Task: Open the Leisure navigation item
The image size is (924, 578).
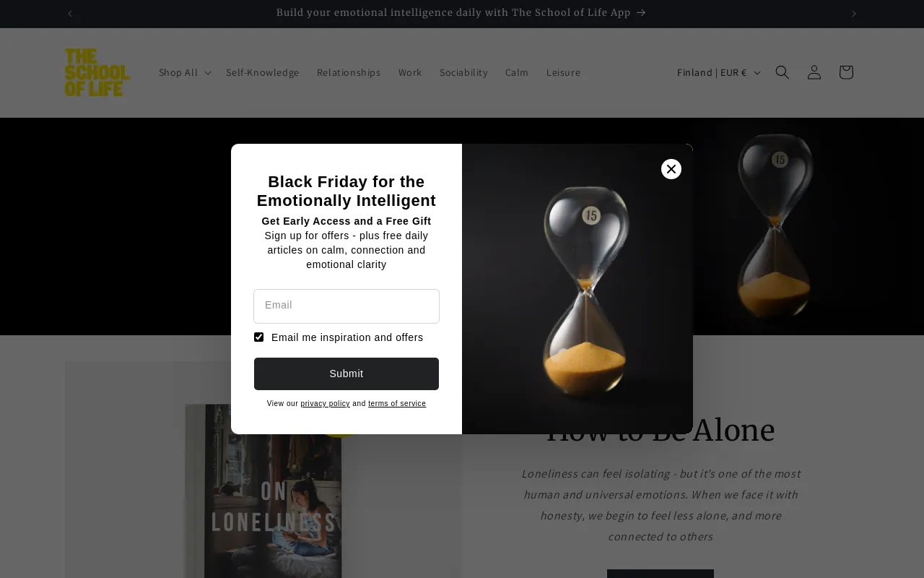Action: [x=563, y=72]
